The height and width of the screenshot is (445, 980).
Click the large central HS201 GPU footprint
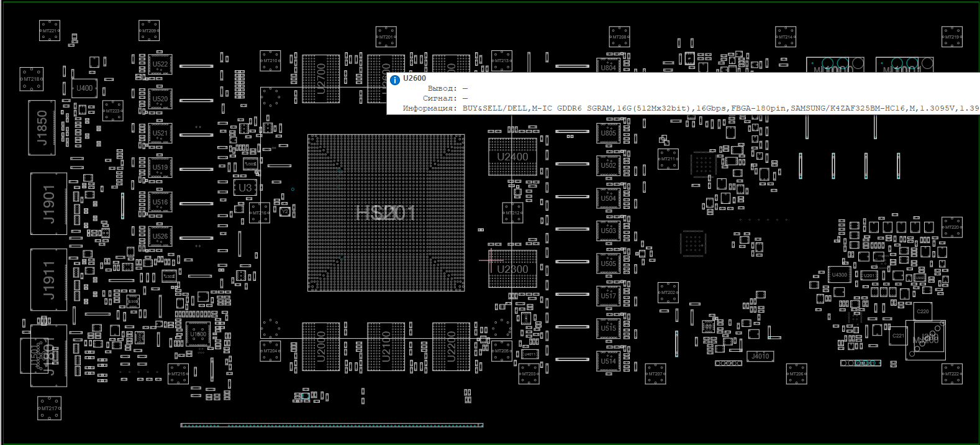coord(386,213)
